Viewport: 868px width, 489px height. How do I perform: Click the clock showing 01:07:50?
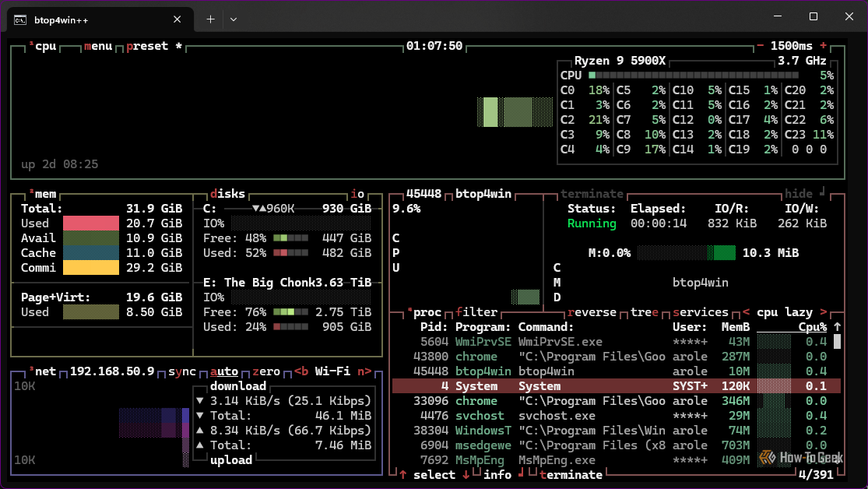coord(434,46)
